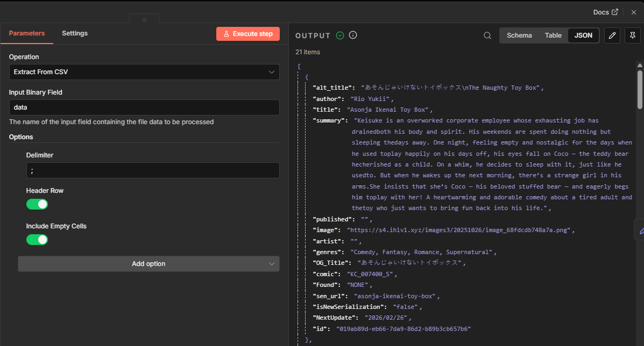Screen dimensions: 644x346
Task: Click the green success checkmark icon
Action: (340, 35)
